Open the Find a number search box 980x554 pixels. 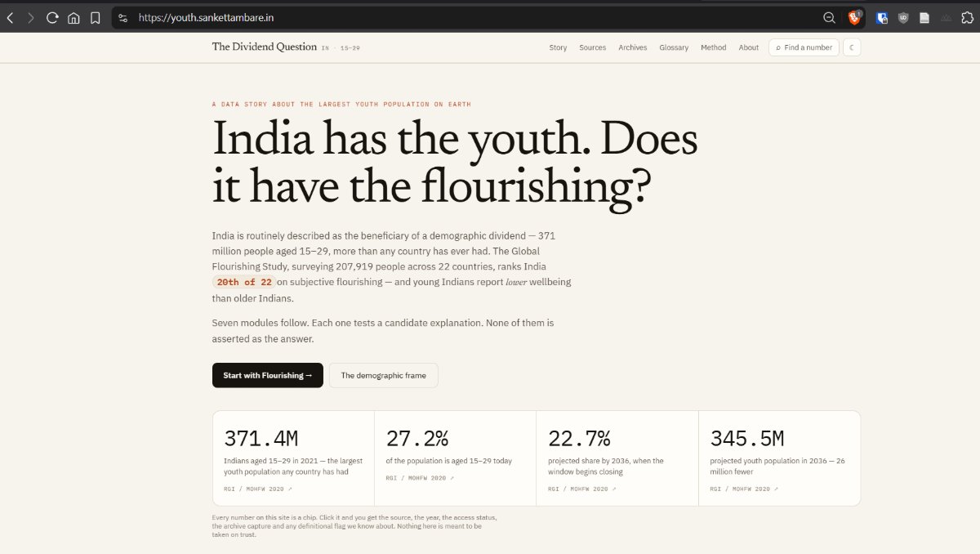coord(804,47)
